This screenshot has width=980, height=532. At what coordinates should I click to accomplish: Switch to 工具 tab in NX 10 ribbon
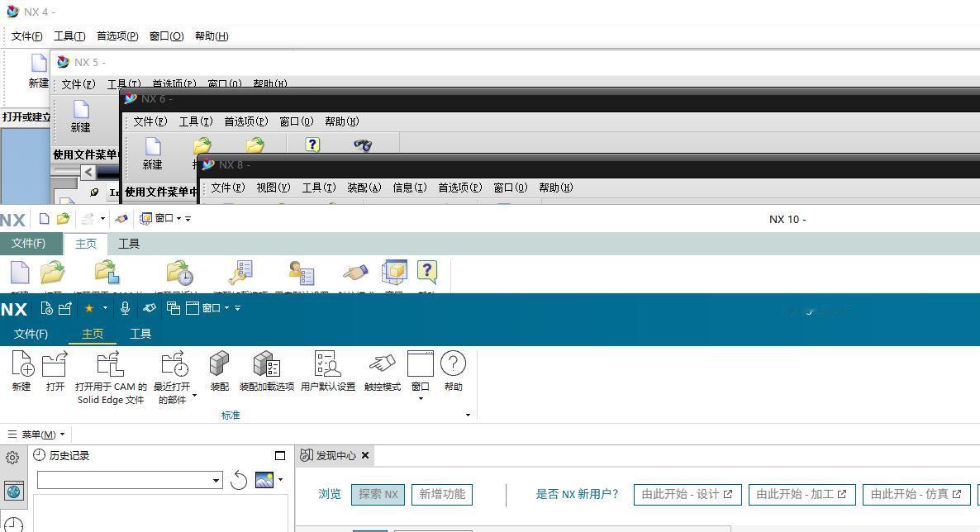[x=129, y=244]
